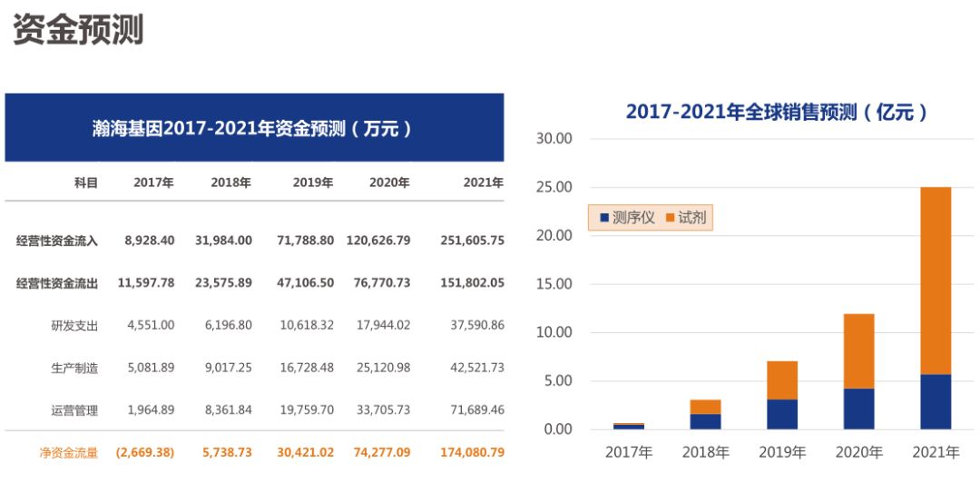Click the value 31,984.00
Image resolution: width=980 pixels, height=483 pixels.
point(223,241)
